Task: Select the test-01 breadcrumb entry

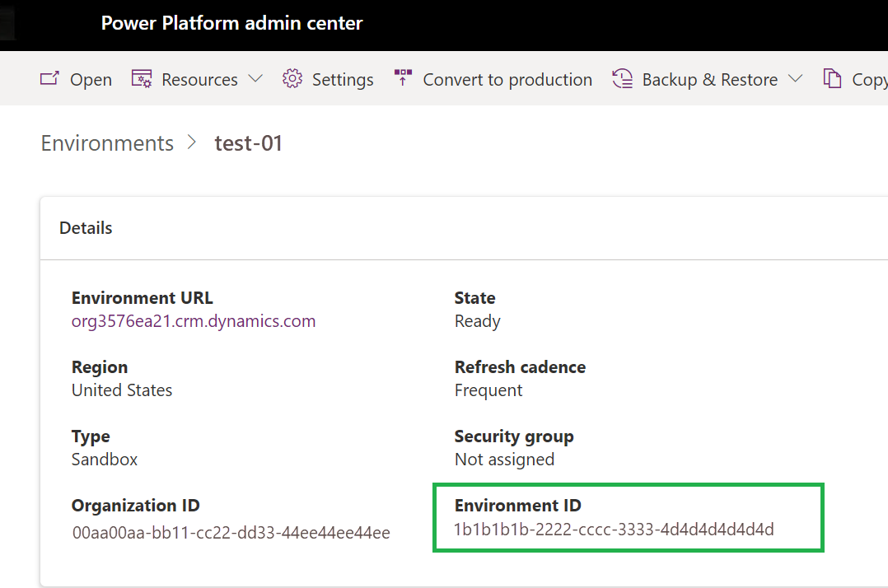Action: pyautogui.click(x=249, y=142)
